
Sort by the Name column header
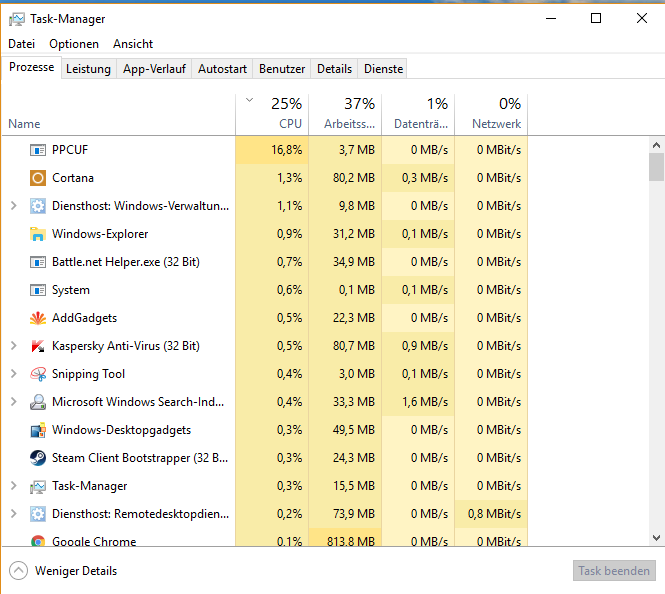coord(118,114)
